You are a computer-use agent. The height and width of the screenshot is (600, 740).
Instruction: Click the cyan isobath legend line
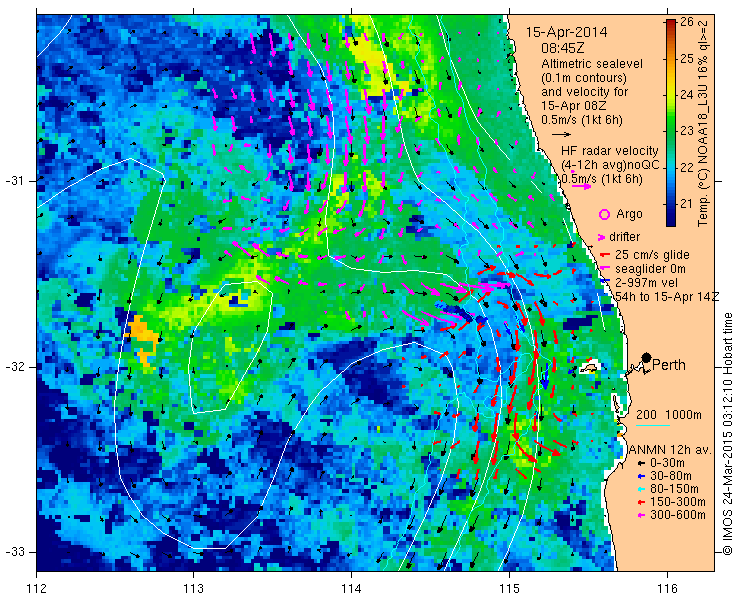tap(653, 425)
